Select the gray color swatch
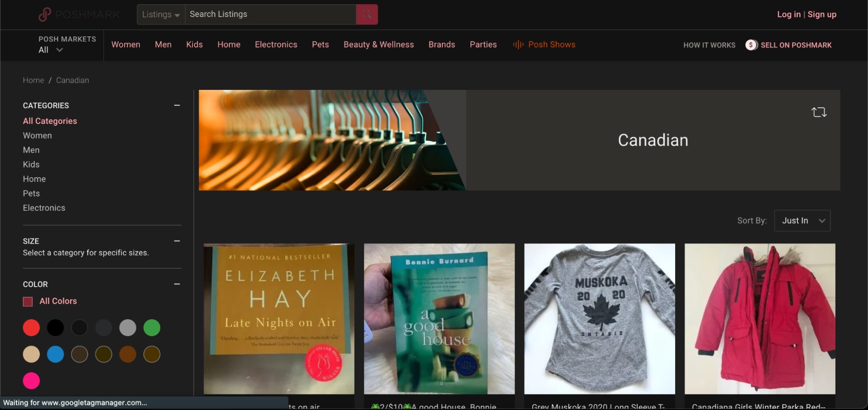 128,327
